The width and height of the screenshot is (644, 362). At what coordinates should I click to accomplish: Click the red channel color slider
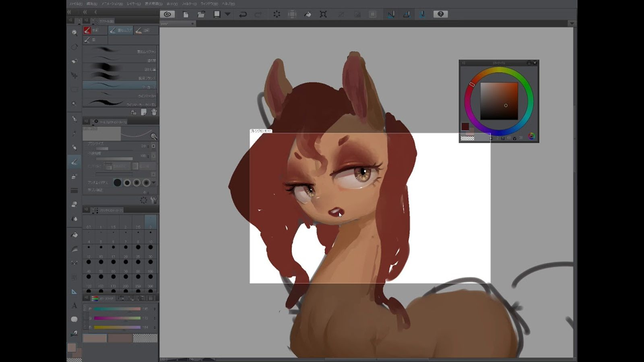117,309
